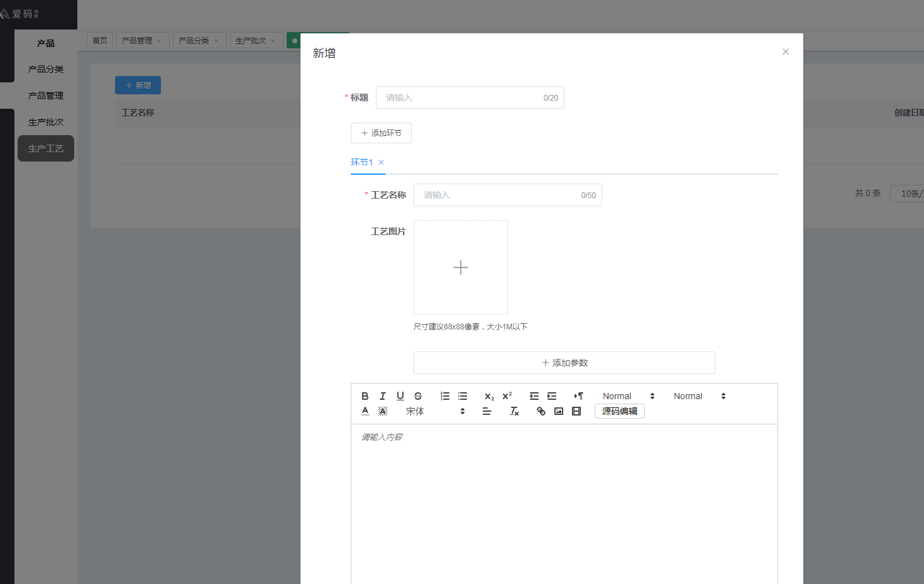Open the 宋体 font family dropdown

click(436, 411)
